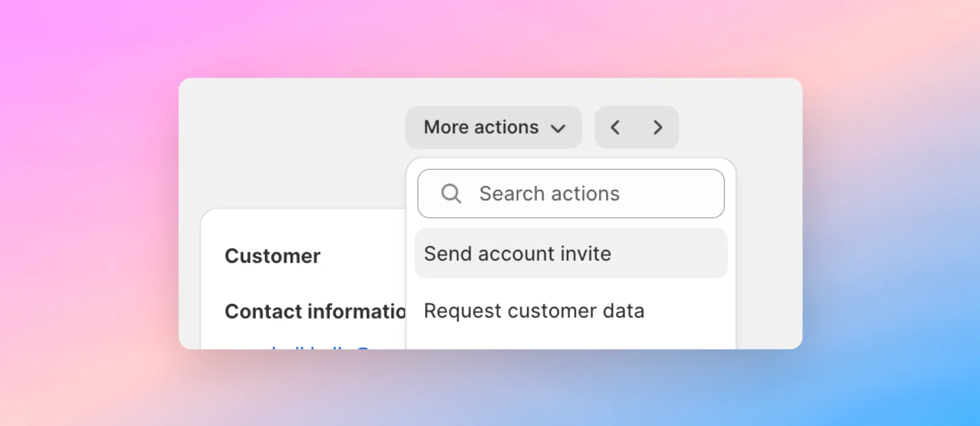Open the More actions button

click(x=494, y=127)
